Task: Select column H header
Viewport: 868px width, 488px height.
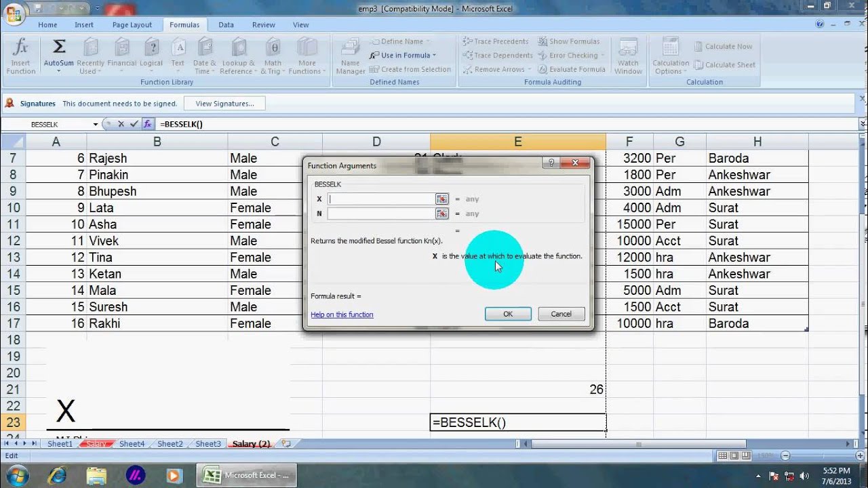Action: pos(757,142)
